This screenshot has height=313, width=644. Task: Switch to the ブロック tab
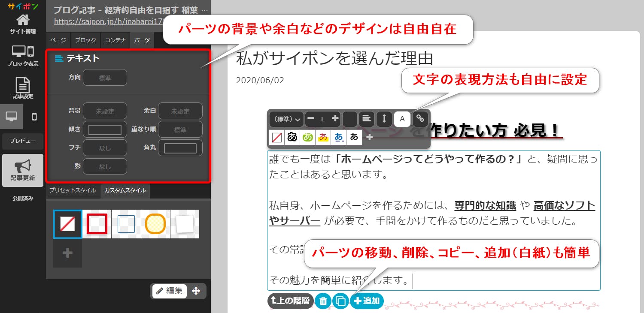[x=85, y=40]
